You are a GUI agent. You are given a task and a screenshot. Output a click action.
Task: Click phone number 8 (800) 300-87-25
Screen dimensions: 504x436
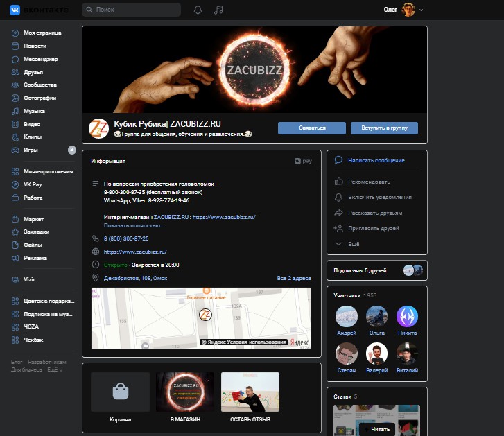pos(126,238)
